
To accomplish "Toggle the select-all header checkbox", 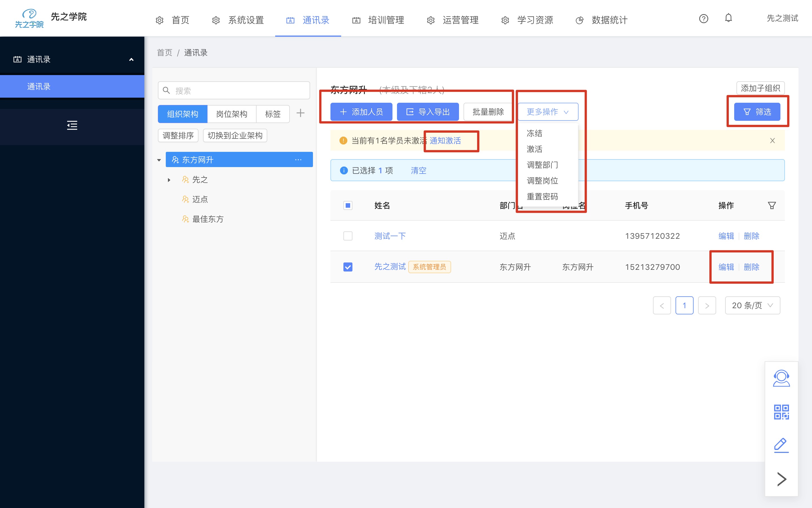I will coord(348,205).
